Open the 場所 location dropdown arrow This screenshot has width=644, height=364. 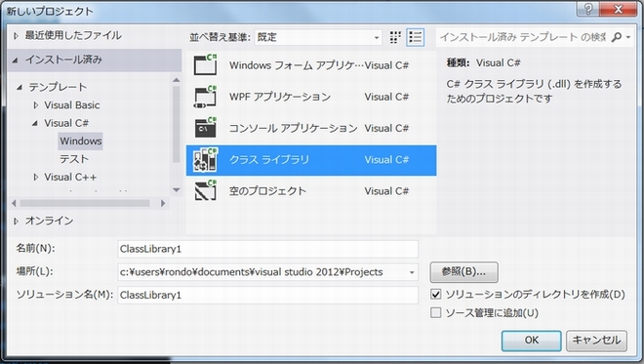(x=412, y=272)
